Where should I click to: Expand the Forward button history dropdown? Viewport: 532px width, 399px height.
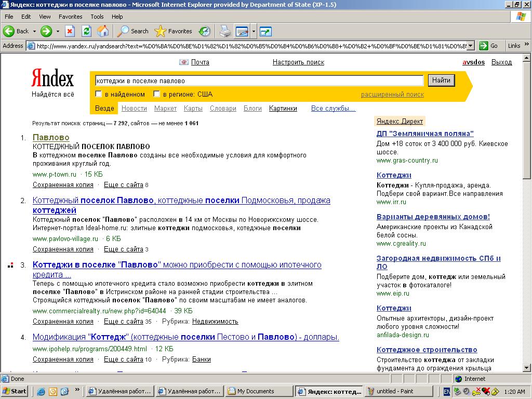58,31
